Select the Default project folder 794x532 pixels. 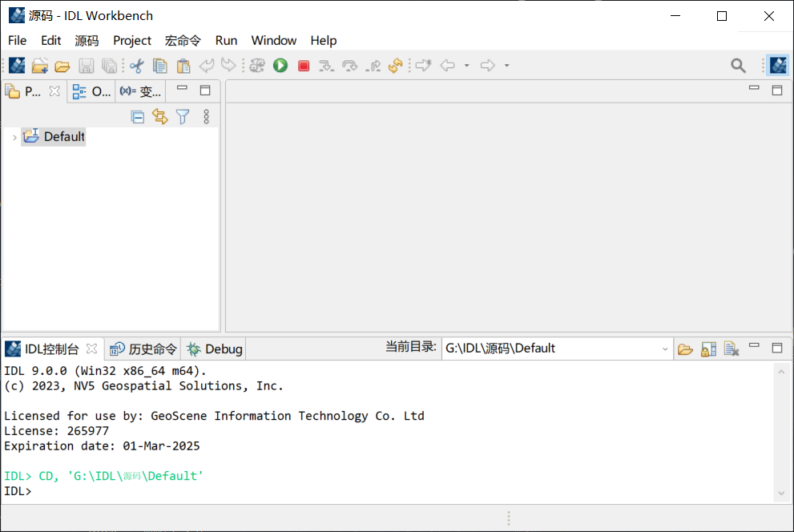[54, 136]
